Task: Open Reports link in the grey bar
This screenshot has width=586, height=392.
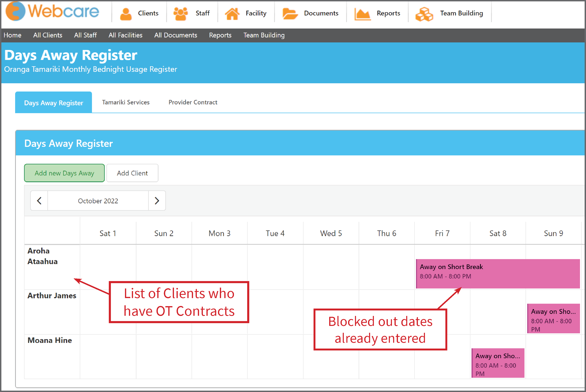Action: 220,35
